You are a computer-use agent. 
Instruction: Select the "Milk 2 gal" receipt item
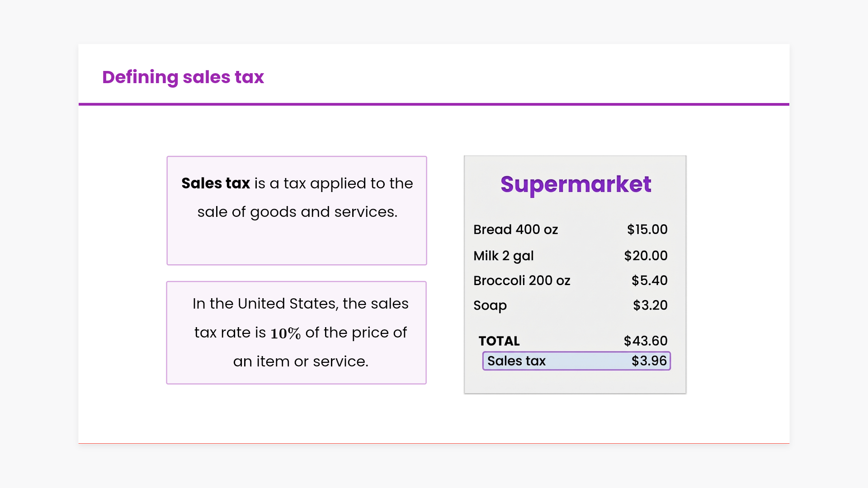pos(503,256)
